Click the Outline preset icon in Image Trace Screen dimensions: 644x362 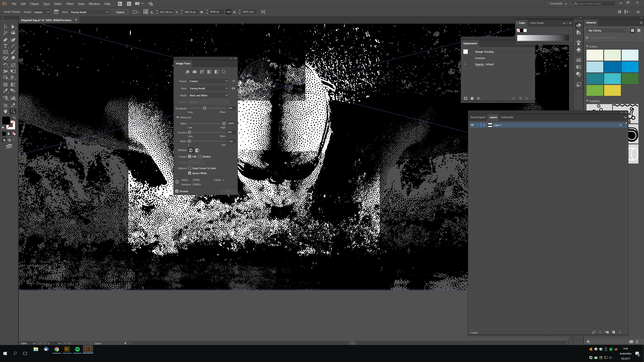tap(224, 72)
